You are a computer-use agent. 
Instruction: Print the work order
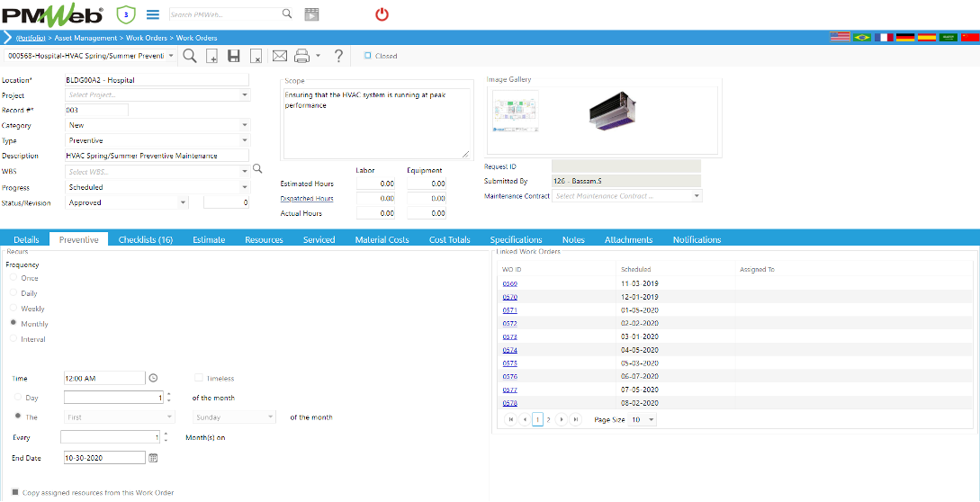[x=301, y=57]
